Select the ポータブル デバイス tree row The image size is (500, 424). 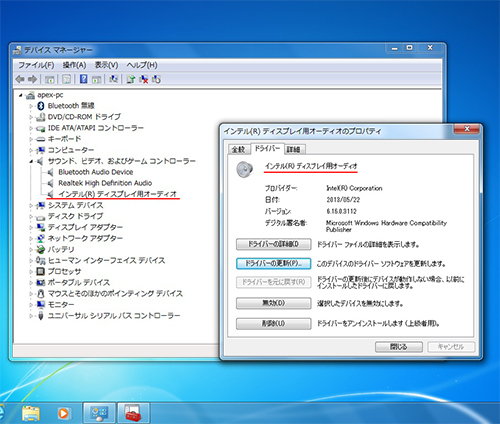[x=79, y=283]
